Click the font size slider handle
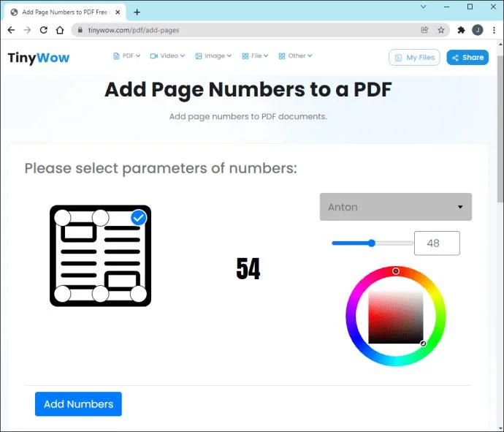Image resolution: width=504 pixels, height=432 pixels. point(372,243)
